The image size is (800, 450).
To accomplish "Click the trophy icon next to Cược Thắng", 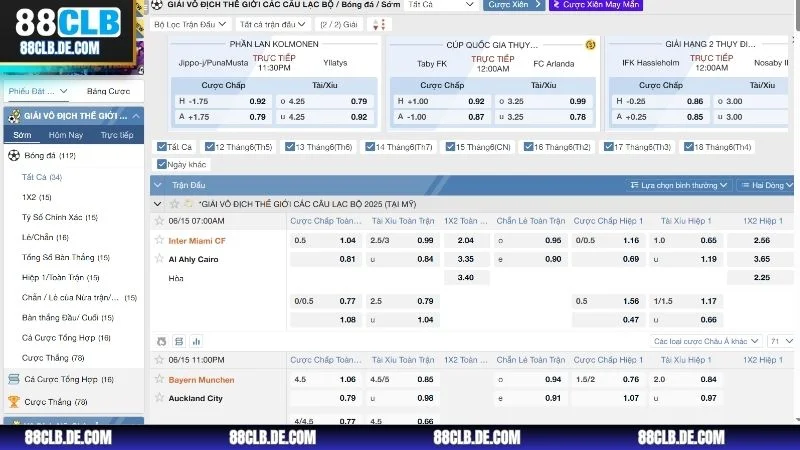I will (x=14, y=402).
